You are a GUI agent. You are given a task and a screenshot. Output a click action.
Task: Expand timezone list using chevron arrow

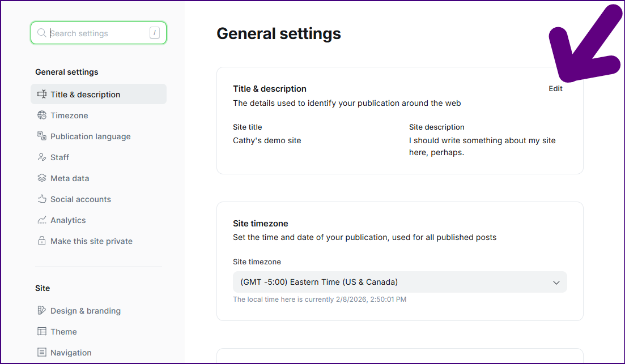[556, 282]
